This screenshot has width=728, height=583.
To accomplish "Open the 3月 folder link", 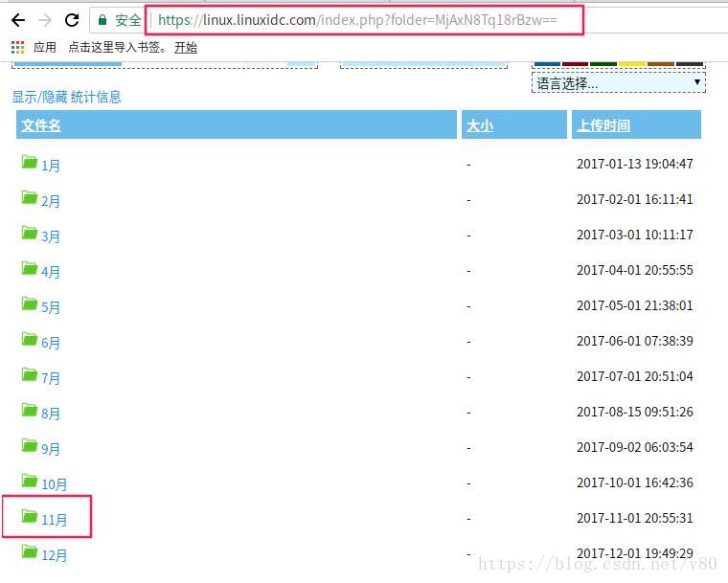I will click(51, 236).
